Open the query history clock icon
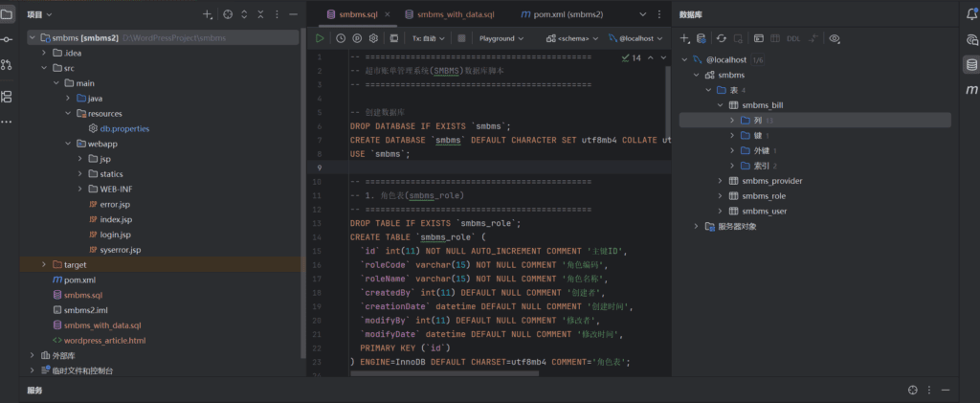 [341, 38]
